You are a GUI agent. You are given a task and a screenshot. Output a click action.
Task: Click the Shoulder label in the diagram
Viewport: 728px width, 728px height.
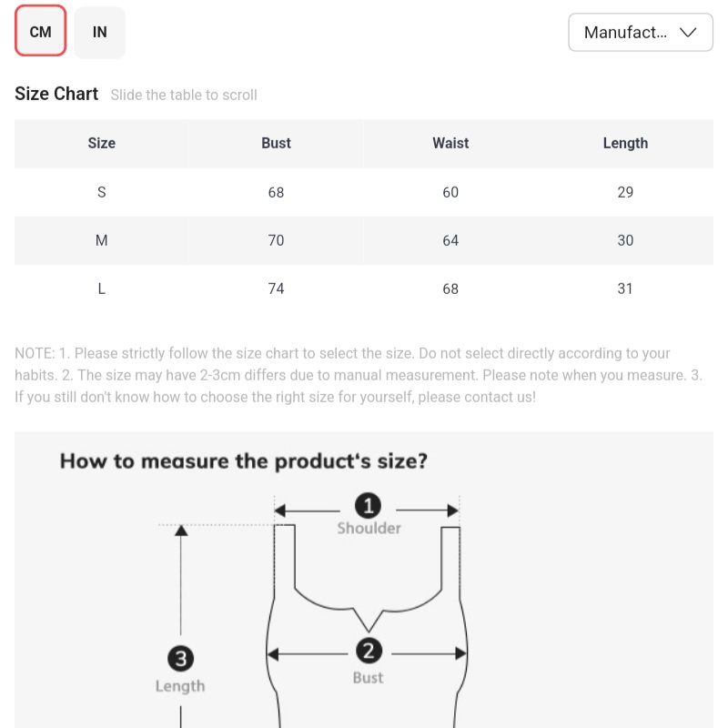pos(369,528)
